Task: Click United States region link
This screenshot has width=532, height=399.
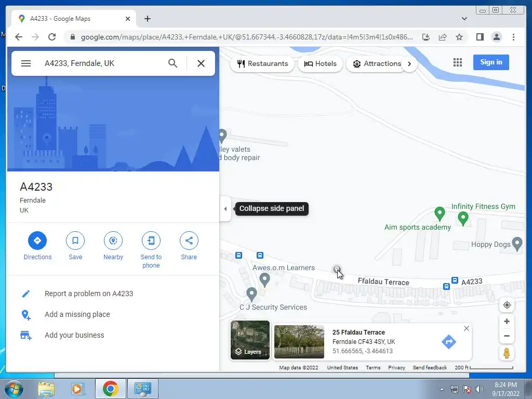Action: click(x=342, y=368)
